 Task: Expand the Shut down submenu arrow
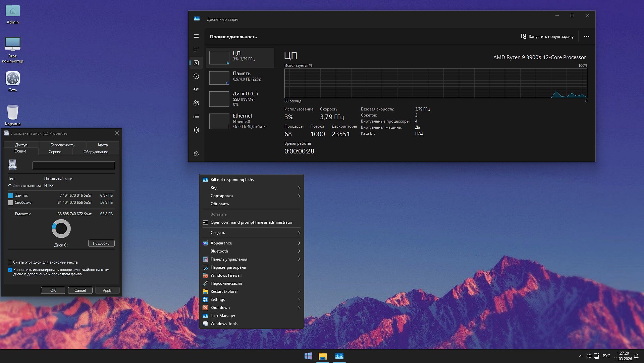click(x=299, y=308)
